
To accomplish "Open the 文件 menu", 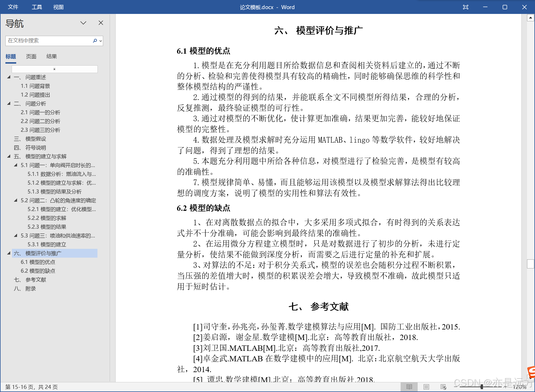I will [x=13, y=7].
